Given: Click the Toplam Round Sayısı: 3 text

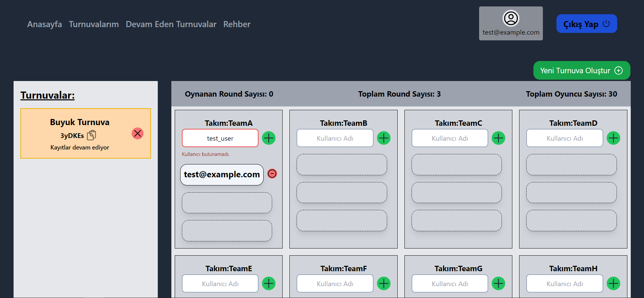Looking at the screenshot, I should (x=399, y=94).
